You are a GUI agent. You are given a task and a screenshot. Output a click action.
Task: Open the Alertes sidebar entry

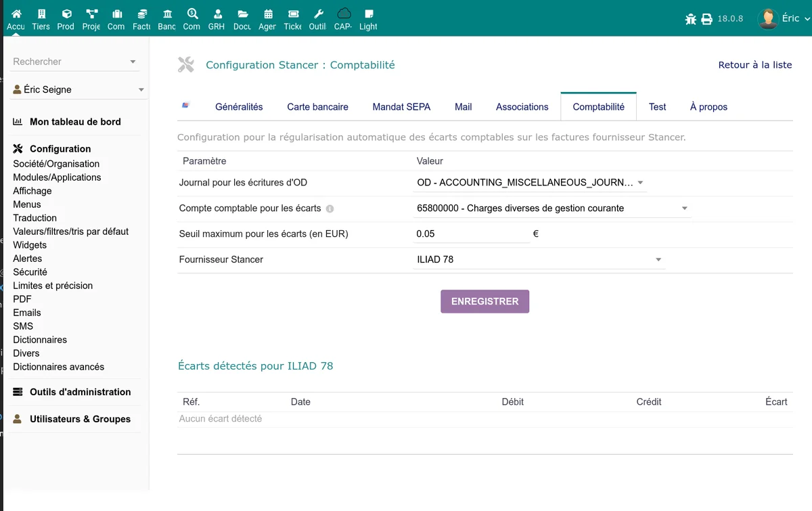point(27,259)
